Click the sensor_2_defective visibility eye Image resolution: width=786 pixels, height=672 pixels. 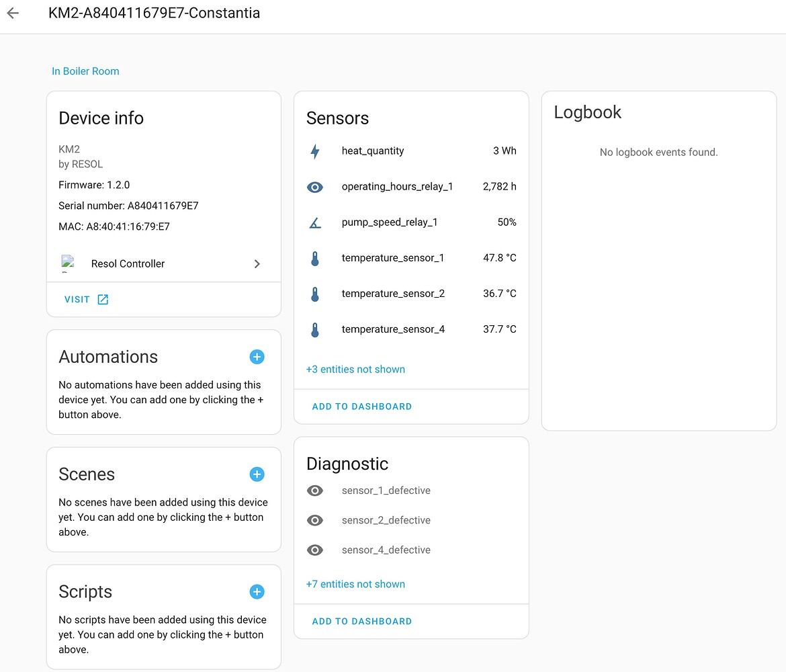315,520
